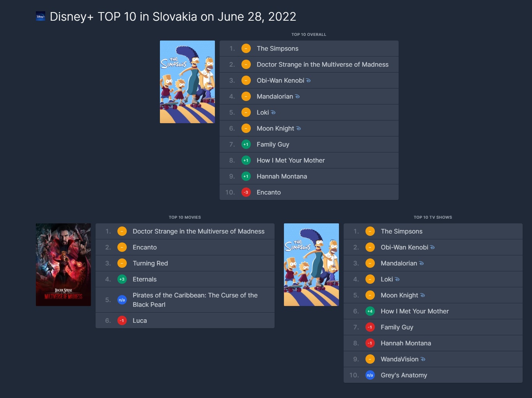Click the blue n/a badge beside Grey's Anatomy
Viewport: 532px width, 398px height.
[370, 375]
